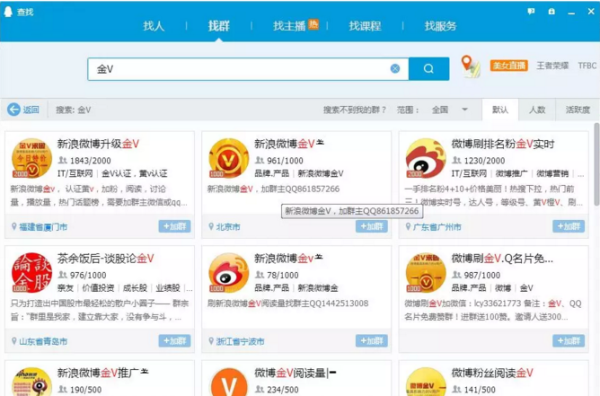This screenshot has width=600, height=396.
Task: Click +加群 for 山东省青岛市 group
Action: pyautogui.click(x=174, y=341)
